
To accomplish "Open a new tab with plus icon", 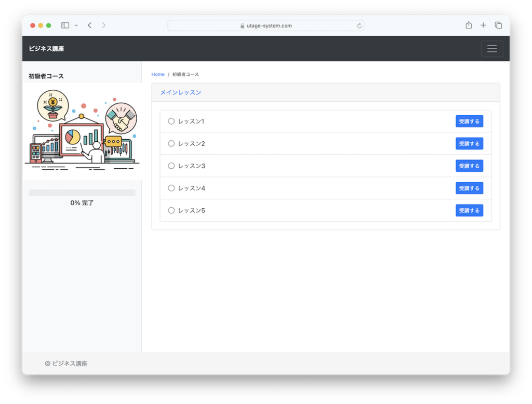I will pyautogui.click(x=483, y=25).
